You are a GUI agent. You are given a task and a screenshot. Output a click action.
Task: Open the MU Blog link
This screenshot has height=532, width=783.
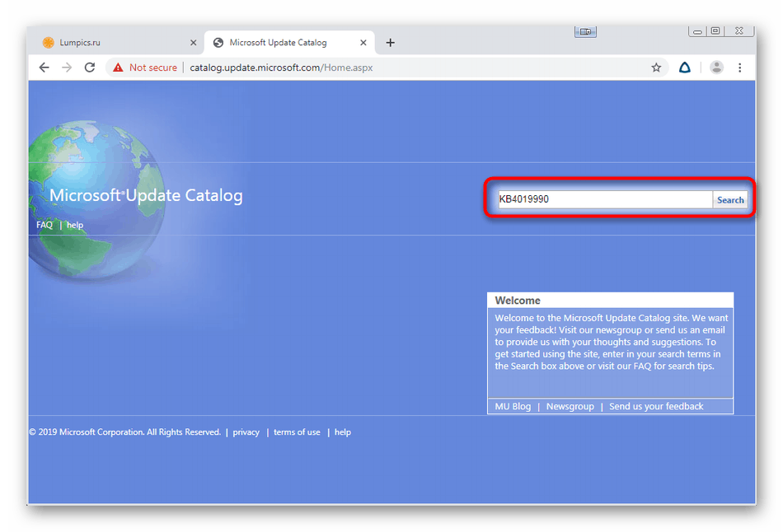coord(513,406)
